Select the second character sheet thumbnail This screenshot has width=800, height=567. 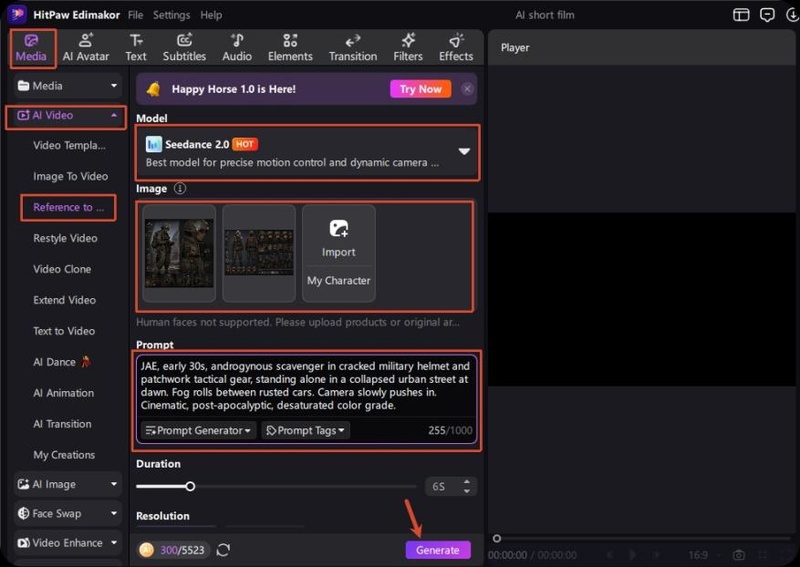point(259,253)
